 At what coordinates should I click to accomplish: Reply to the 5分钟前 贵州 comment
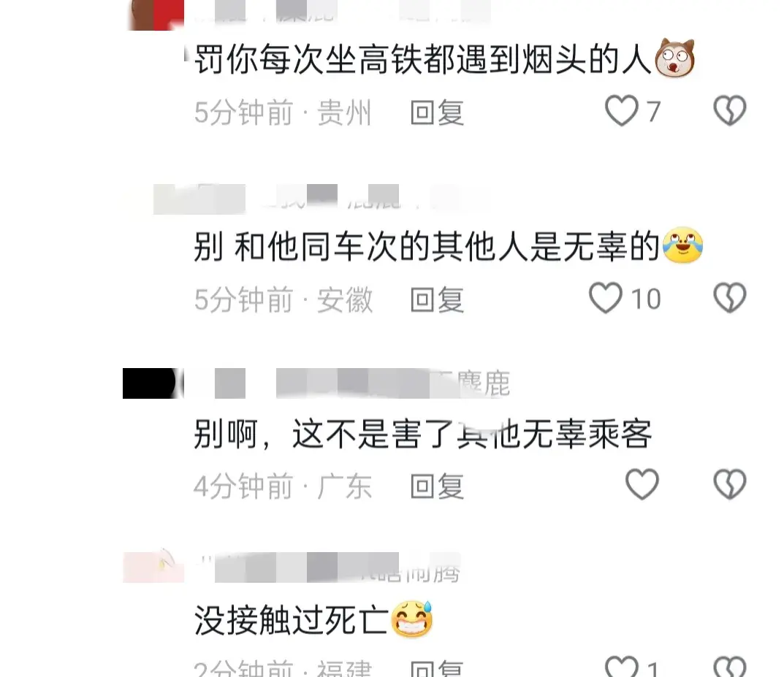(437, 112)
